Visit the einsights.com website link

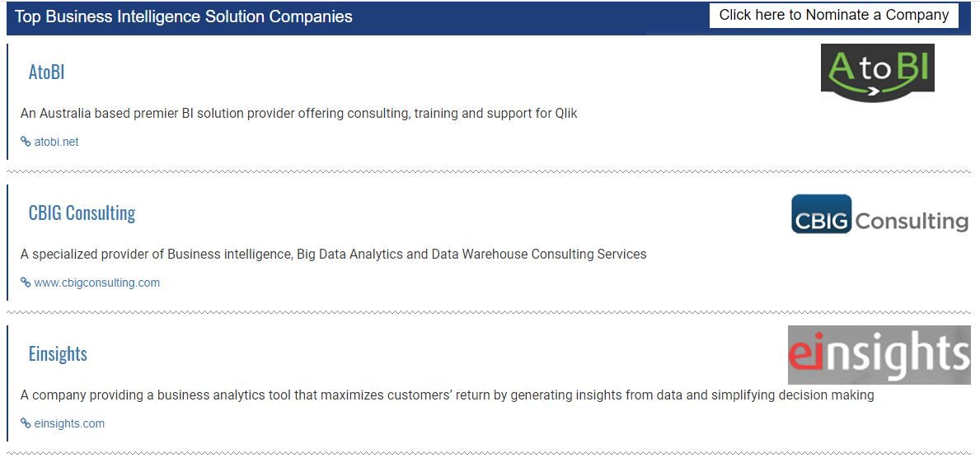[x=69, y=423]
